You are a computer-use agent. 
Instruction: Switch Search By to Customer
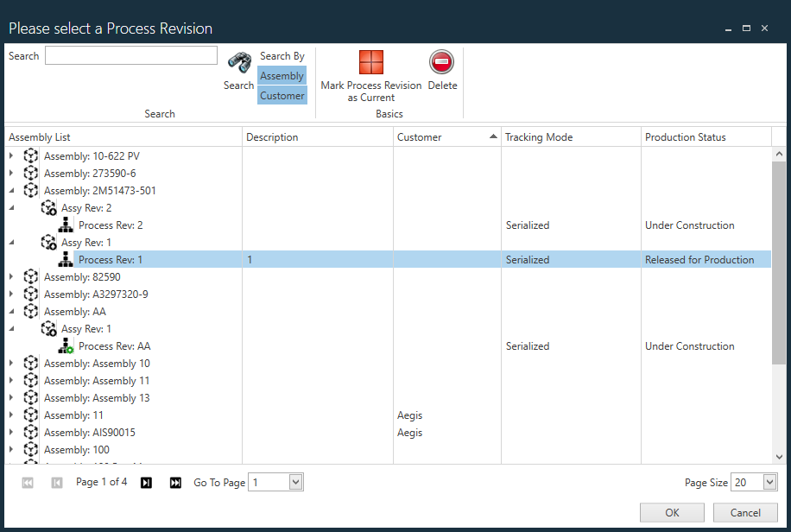282,95
